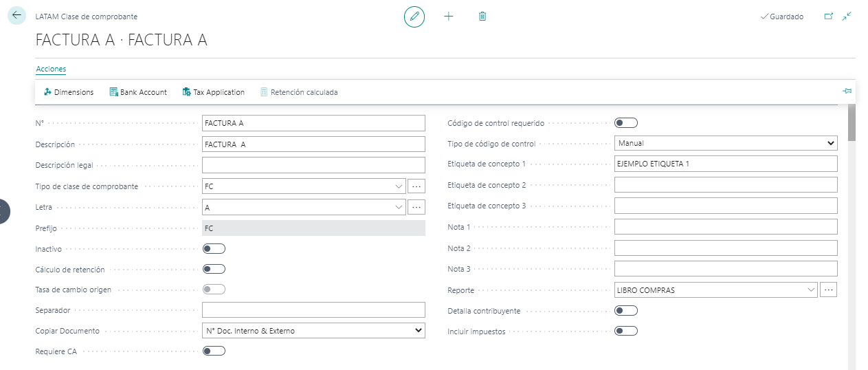Image resolution: width=868 pixels, height=370 pixels.
Task: Click the Descripción legal field
Action: tap(313, 165)
